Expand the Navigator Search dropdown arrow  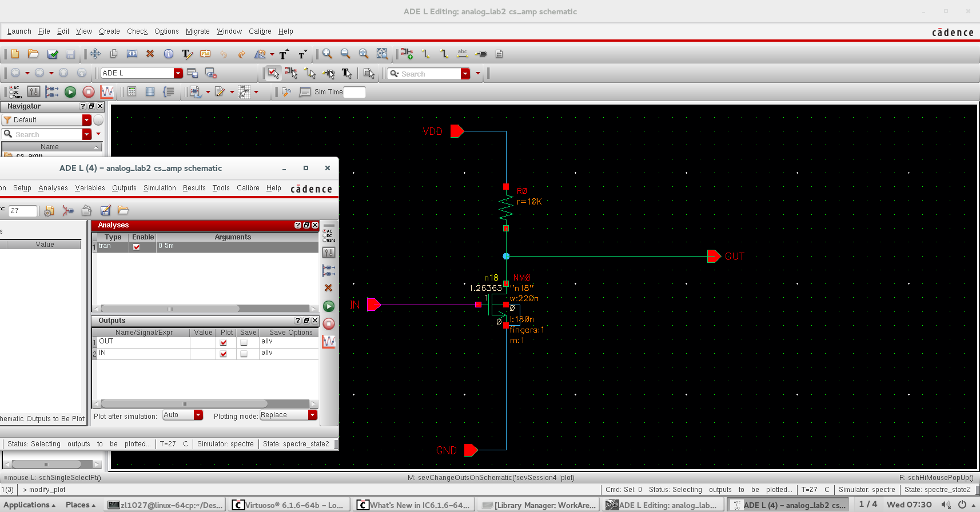(x=87, y=134)
